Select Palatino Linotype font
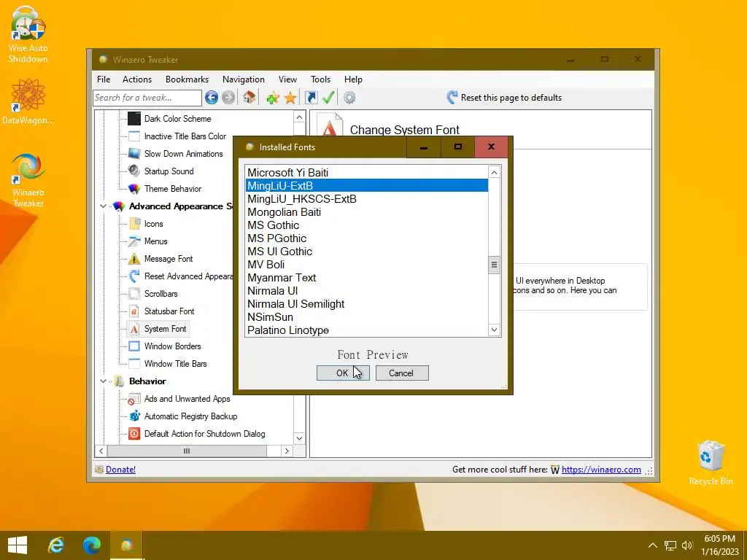 point(367,330)
